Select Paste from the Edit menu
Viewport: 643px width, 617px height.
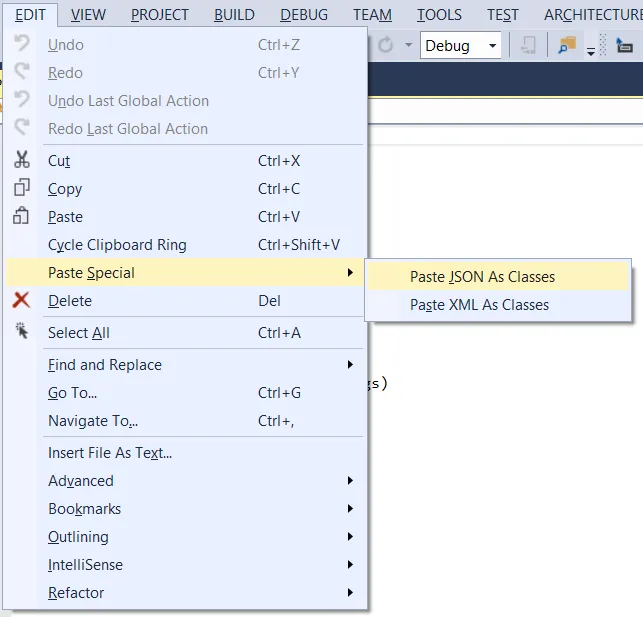pos(186,216)
